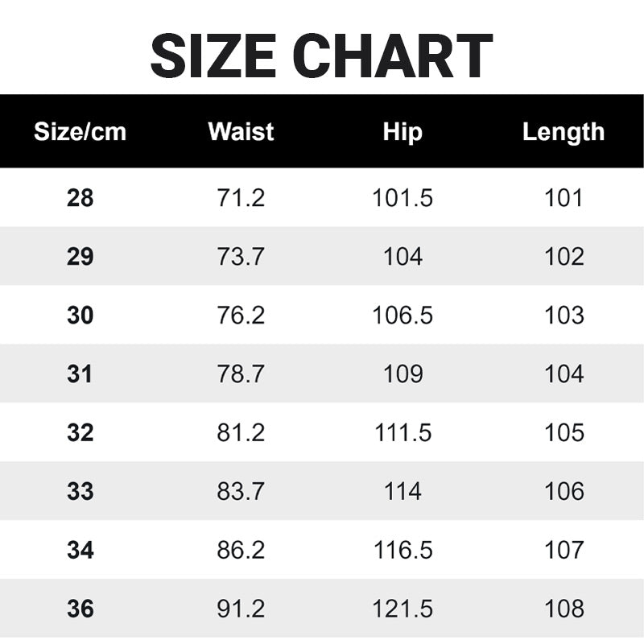Click hip value 111.5
Screen dimensions: 644x644
tap(402, 432)
